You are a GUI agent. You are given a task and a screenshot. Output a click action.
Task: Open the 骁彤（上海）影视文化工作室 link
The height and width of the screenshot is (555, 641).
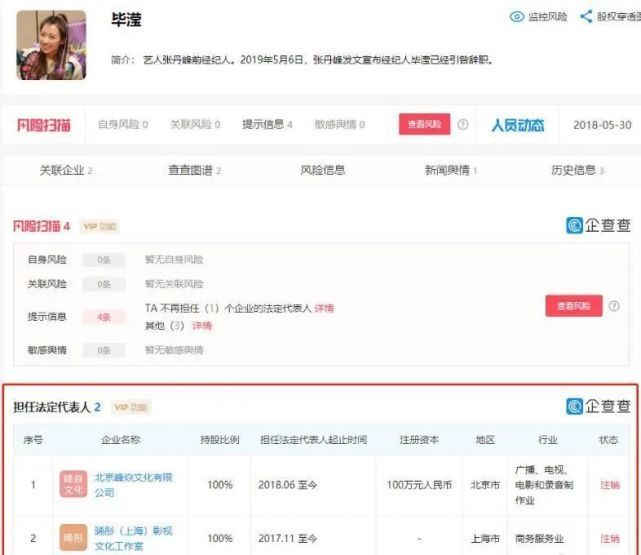click(134, 538)
